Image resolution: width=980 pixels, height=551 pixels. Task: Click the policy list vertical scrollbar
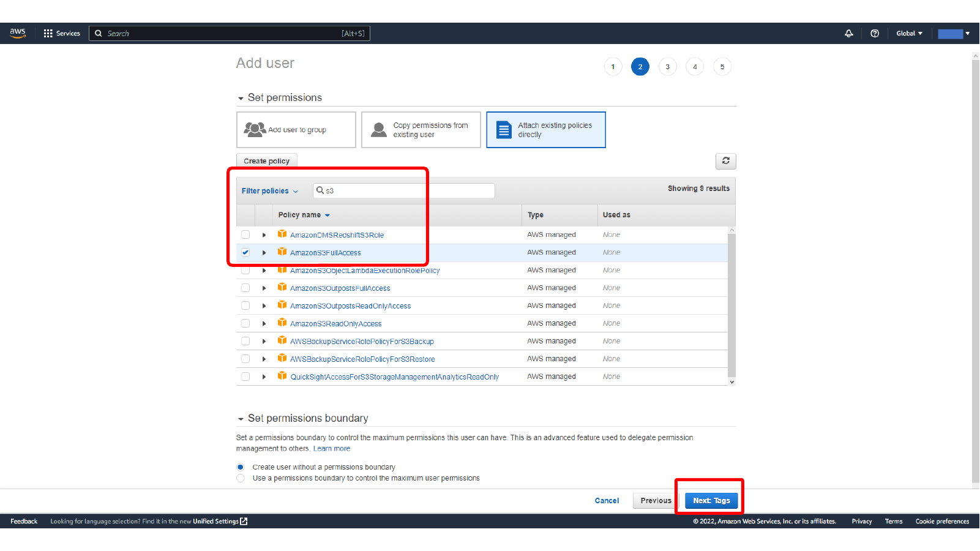[731, 304]
